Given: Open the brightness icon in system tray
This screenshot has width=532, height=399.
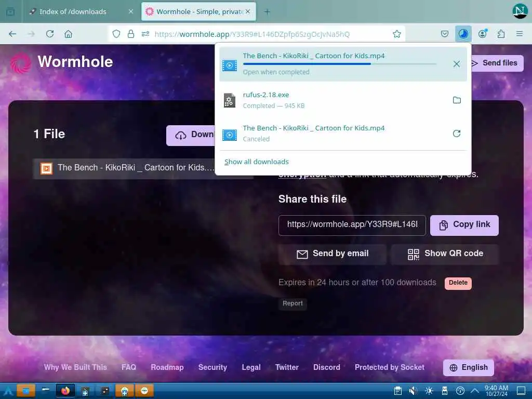Looking at the screenshot, I should pyautogui.click(x=429, y=391).
